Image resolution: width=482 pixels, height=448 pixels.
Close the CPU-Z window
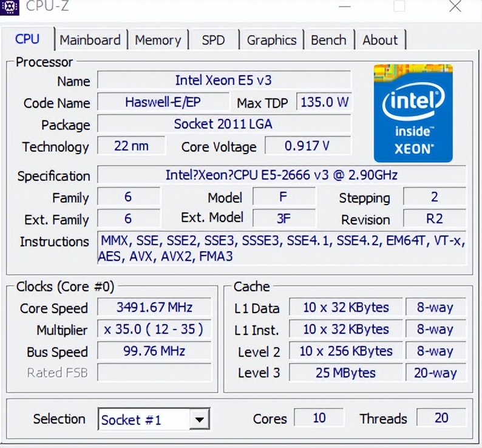click(455, 6)
